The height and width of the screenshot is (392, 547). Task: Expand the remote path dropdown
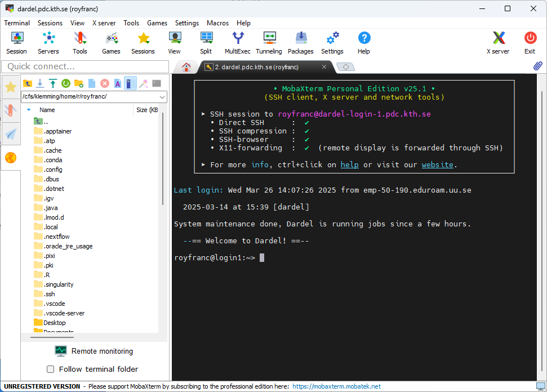(162, 97)
